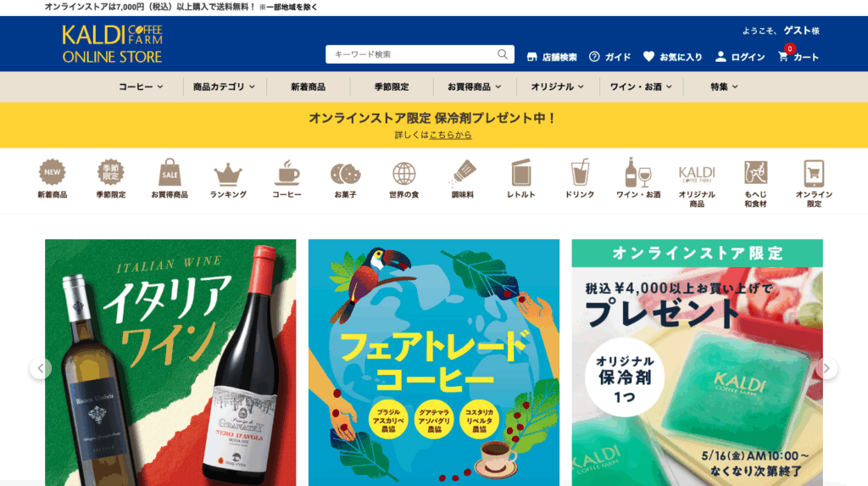Select the ランキング crown icon

click(228, 175)
